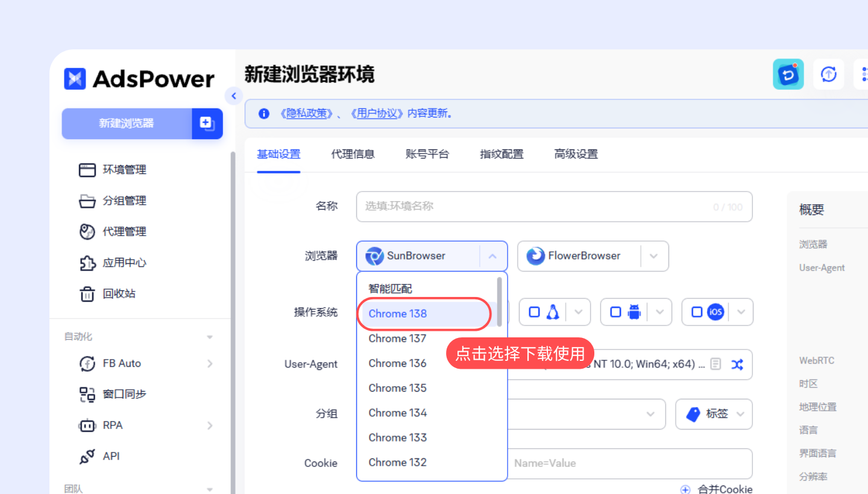Click the 窗口同步 icon

pyautogui.click(x=87, y=395)
